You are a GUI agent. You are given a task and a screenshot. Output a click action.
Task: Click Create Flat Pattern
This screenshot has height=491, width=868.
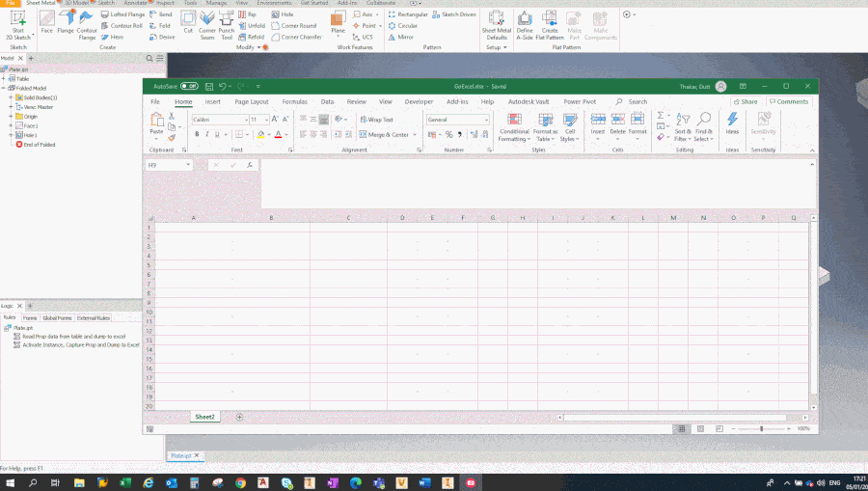coord(550,22)
